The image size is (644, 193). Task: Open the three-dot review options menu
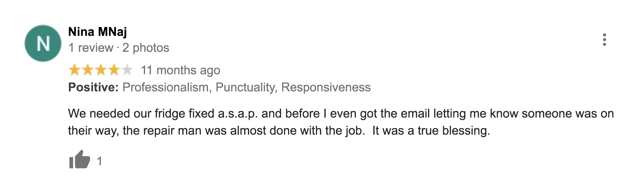pyautogui.click(x=604, y=40)
